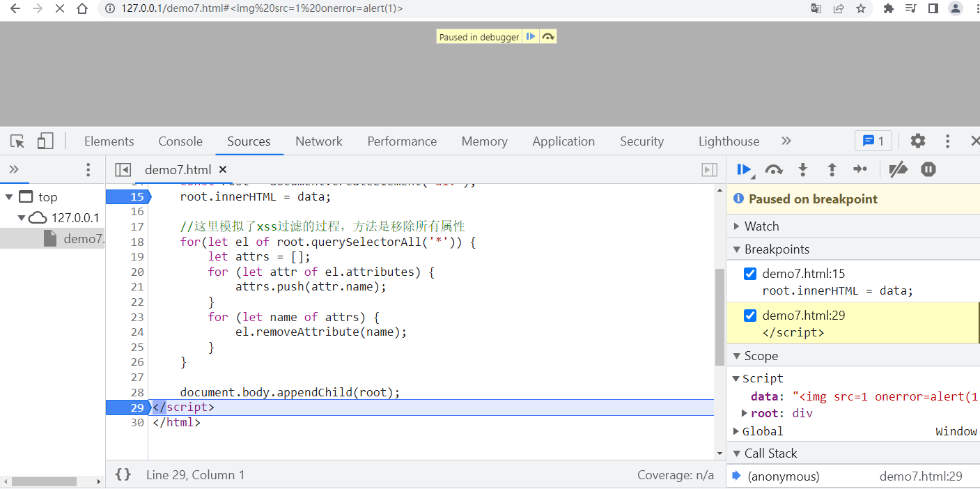Hide the file navigator sidebar
The image size is (980, 489).
point(123,169)
